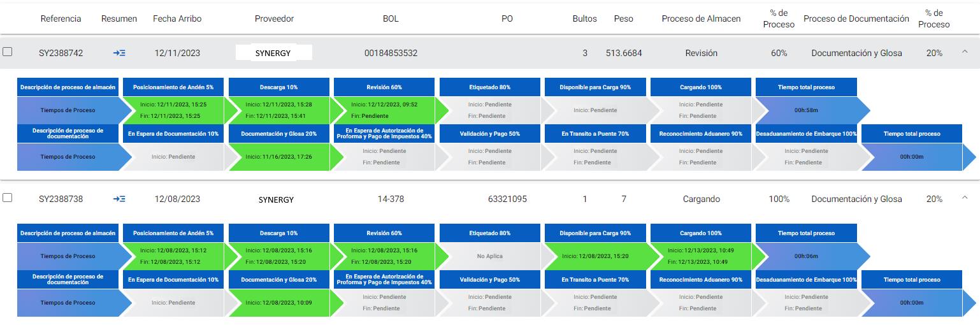Screen dimensions: 980x325
Task: Select Cargando step starting 12/13/2023, 10:49
Action: pos(700,256)
